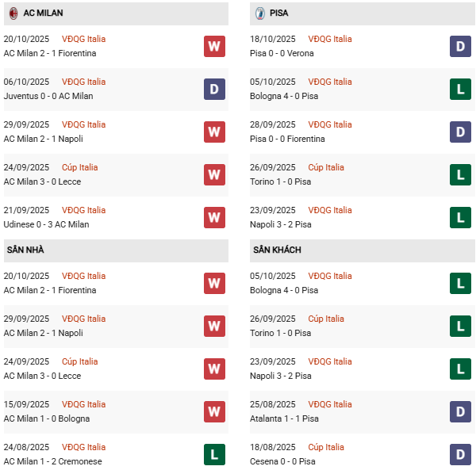Click the W badge for AC Milan 1-0 Bologna

pos(214,411)
